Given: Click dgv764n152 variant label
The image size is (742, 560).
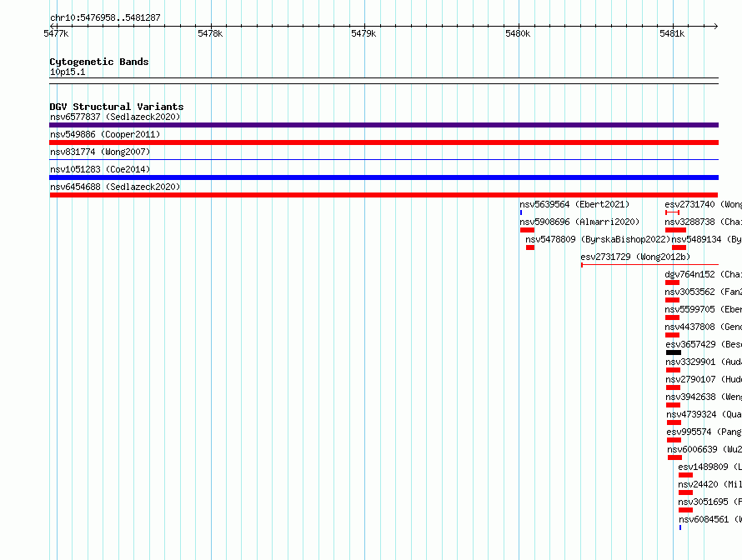Looking at the screenshot, I should click(703, 274).
